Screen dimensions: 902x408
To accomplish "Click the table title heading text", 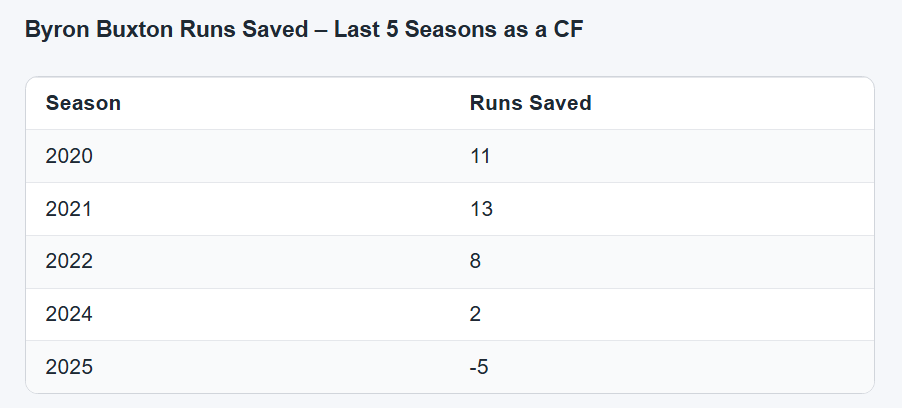I will [x=303, y=30].
